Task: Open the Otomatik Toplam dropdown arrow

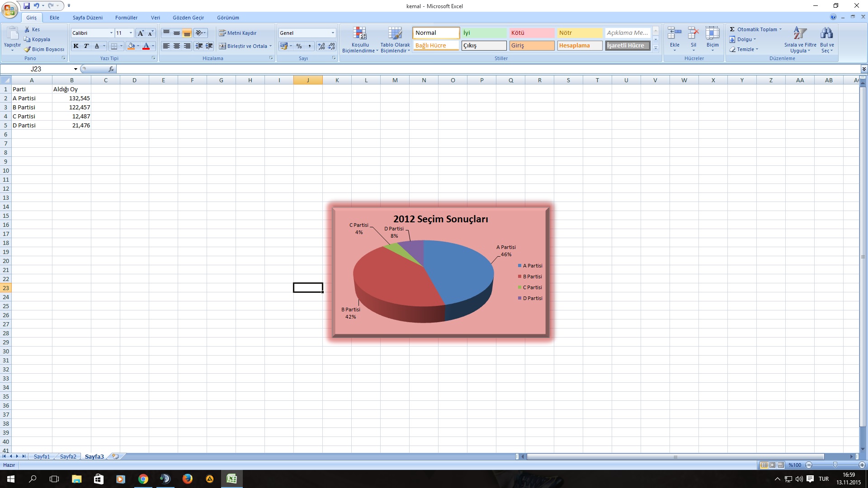Action: coord(780,29)
